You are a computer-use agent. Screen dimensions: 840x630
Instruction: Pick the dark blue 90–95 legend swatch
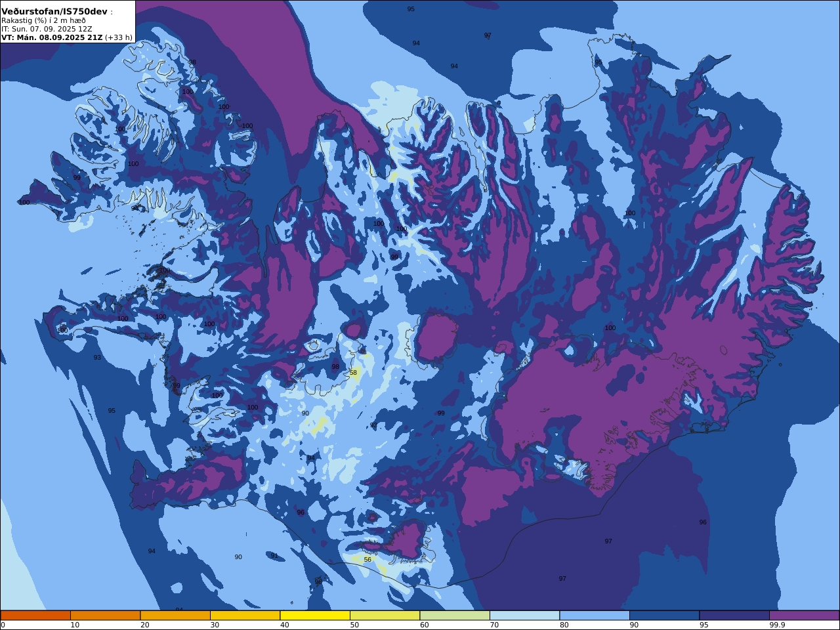click(x=664, y=616)
